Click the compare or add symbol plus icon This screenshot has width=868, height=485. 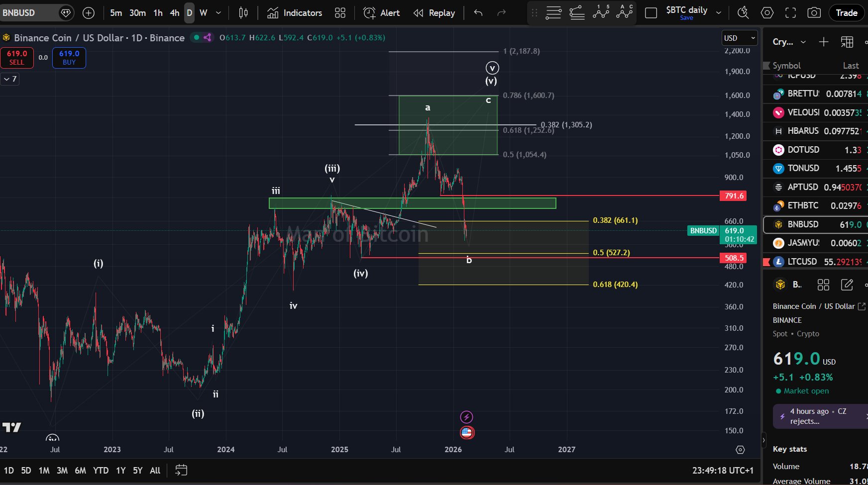coord(89,13)
